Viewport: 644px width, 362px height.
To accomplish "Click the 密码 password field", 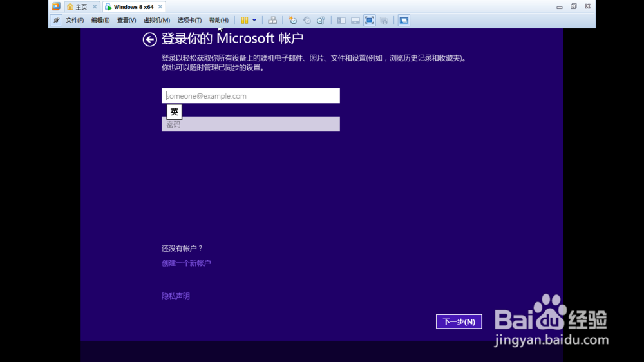I will click(251, 124).
